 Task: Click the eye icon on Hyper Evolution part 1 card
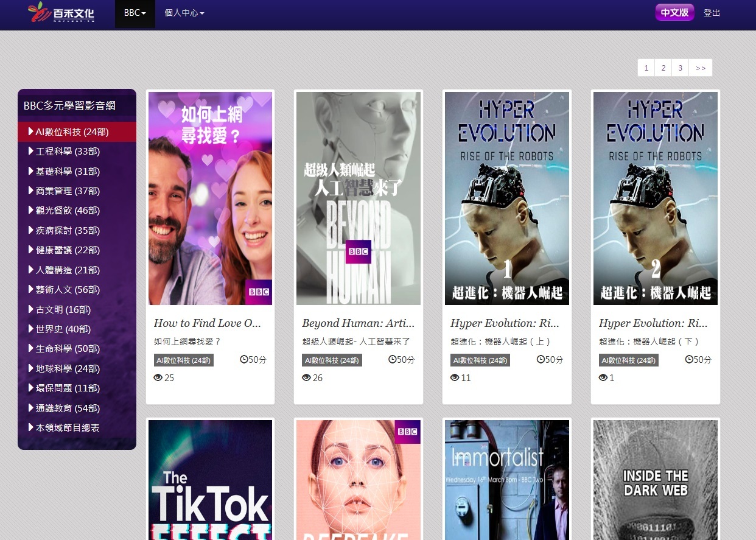(x=455, y=378)
